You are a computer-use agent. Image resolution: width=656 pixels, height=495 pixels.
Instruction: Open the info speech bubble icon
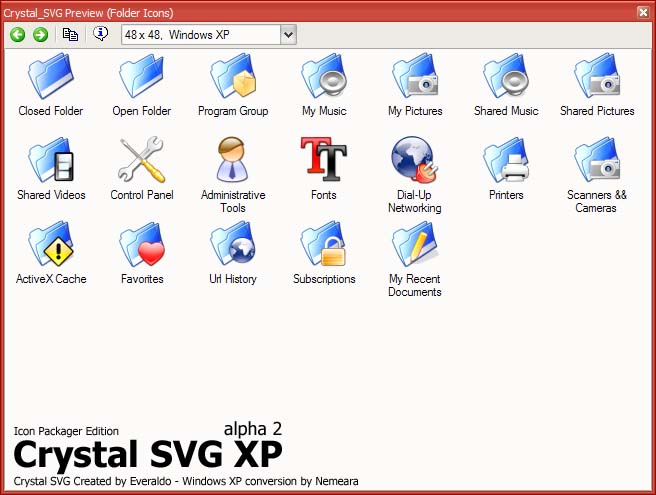(100, 33)
